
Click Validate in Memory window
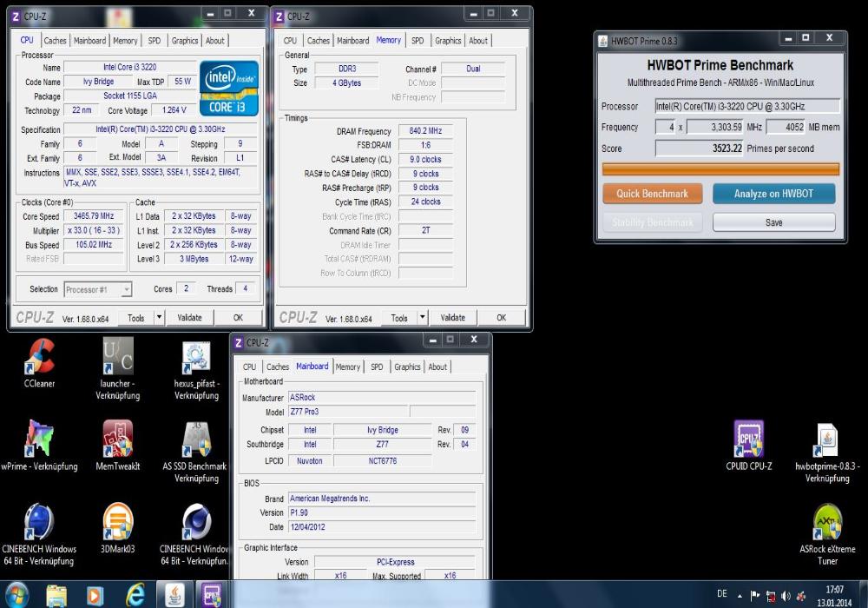coord(453,317)
